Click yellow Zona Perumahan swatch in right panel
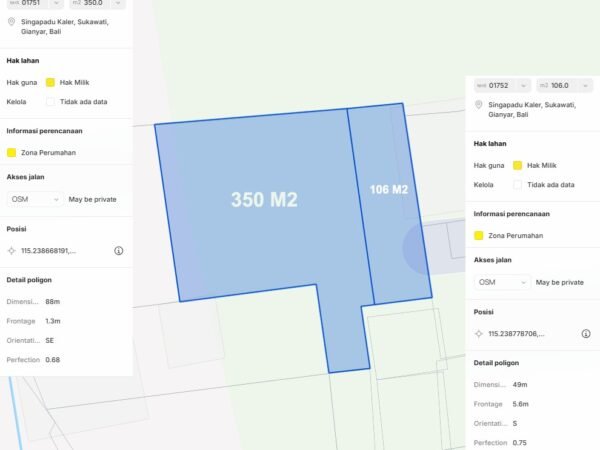This screenshot has width=600, height=450. pos(479,235)
